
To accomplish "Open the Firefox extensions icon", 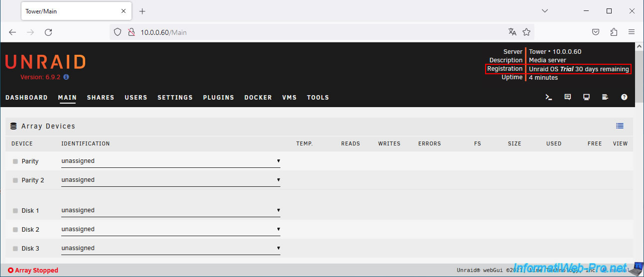I will (614, 32).
